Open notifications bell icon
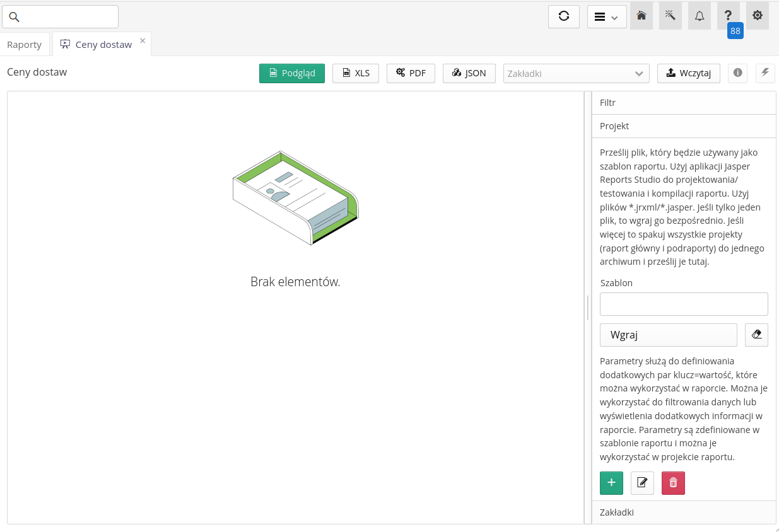This screenshot has height=532, width=779. 700,16
